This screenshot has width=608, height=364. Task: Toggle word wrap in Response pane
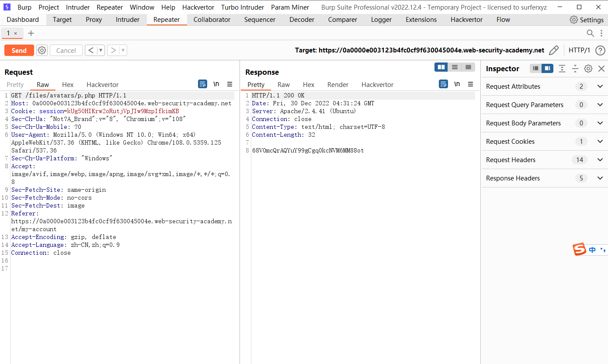pyautogui.click(x=443, y=84)
